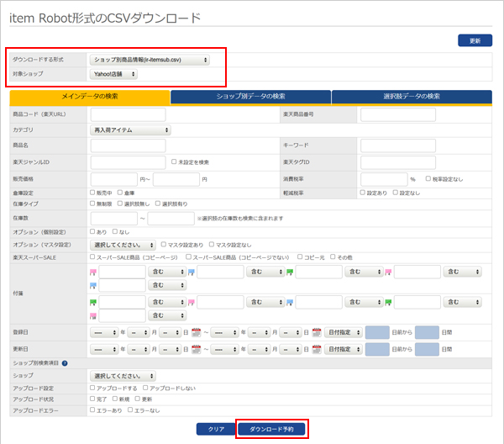
Task: Check the 無制限 stock type checkbox
Action: [92, 203]
